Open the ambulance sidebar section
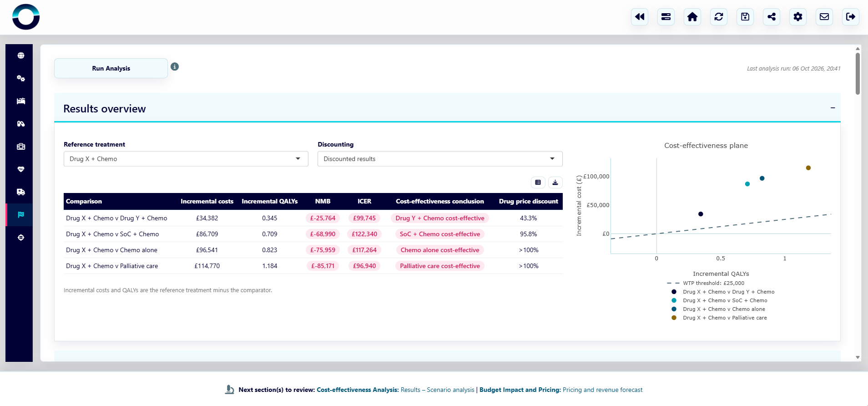This screenshot has width=868, height=406. (21, 192)
